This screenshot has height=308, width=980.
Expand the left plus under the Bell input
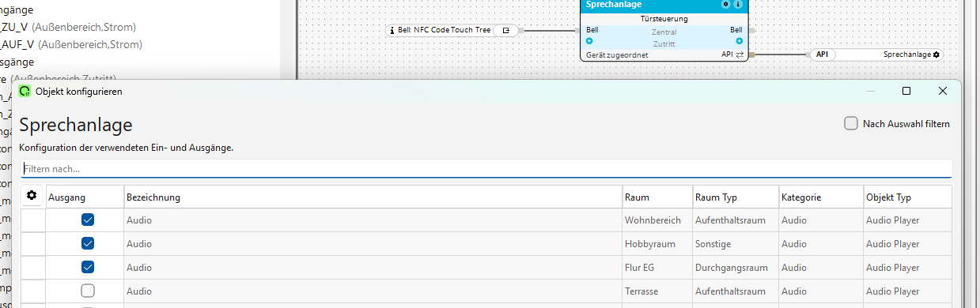pyautogui.click(x=589, y=41)
